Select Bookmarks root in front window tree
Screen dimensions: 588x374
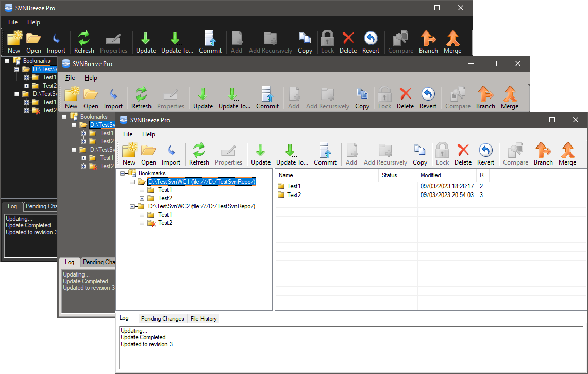pyautogui.click(x=152, y=173)
